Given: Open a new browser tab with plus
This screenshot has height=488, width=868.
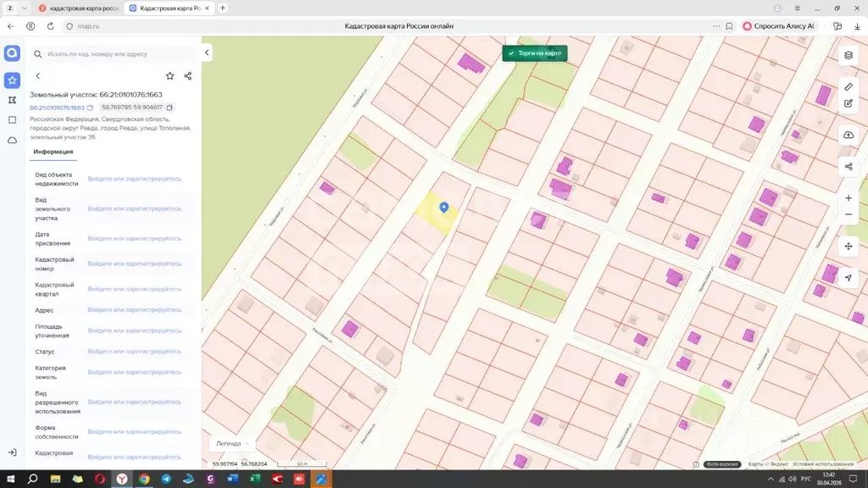Looking at the screenshot, I should point(223,8).
